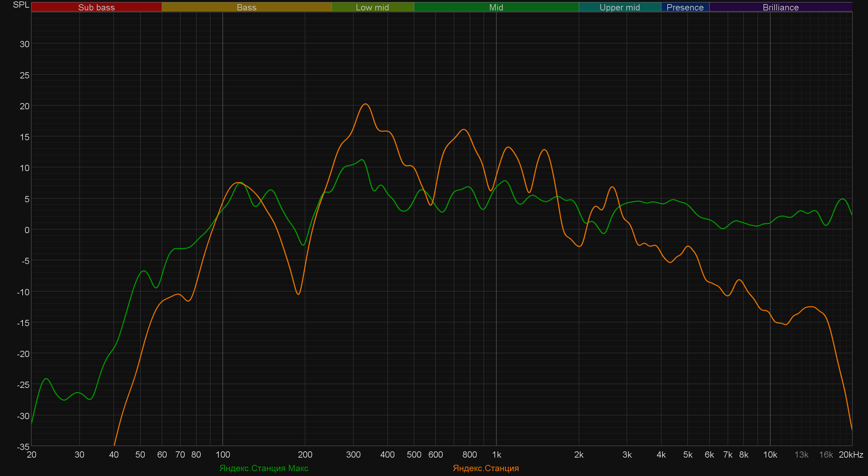This screenshot has width=868, height=476.
Task: Select the Brilliance band header
Action: (x=781, y=7)
